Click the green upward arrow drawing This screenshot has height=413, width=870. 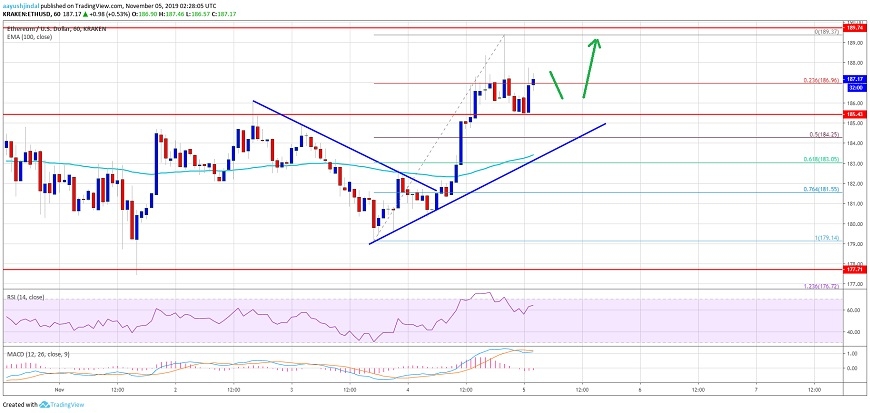(591, 67)
